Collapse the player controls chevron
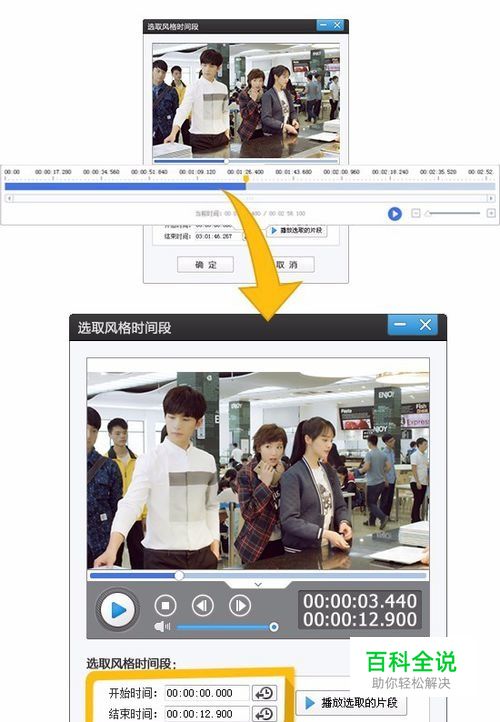 coord(258,584)
